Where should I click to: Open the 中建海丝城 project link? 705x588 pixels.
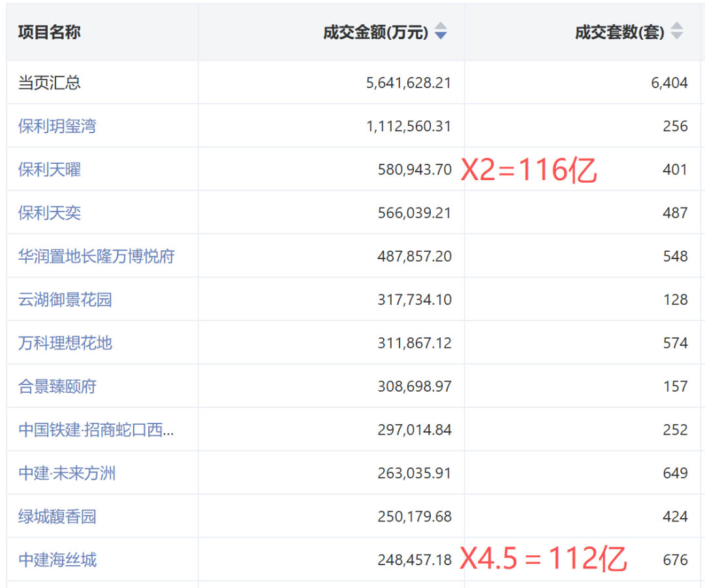57,560
